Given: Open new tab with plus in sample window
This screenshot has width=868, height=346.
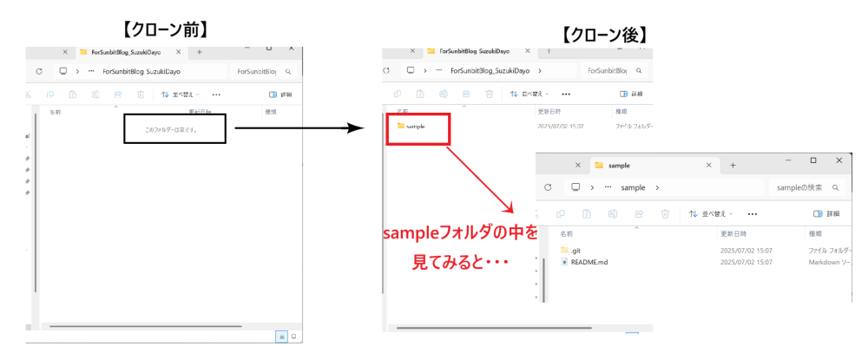Looking at the screenshot, I should [733, 166].
